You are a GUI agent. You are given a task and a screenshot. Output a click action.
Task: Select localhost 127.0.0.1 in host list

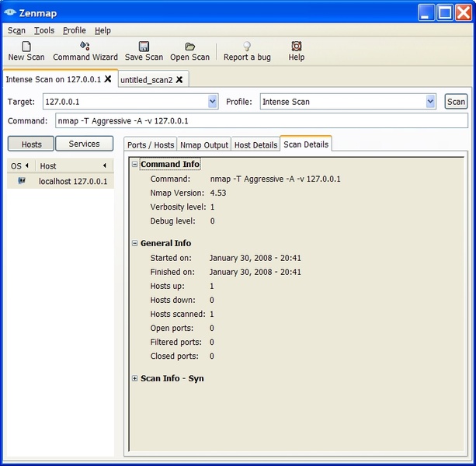pos(72,181)
